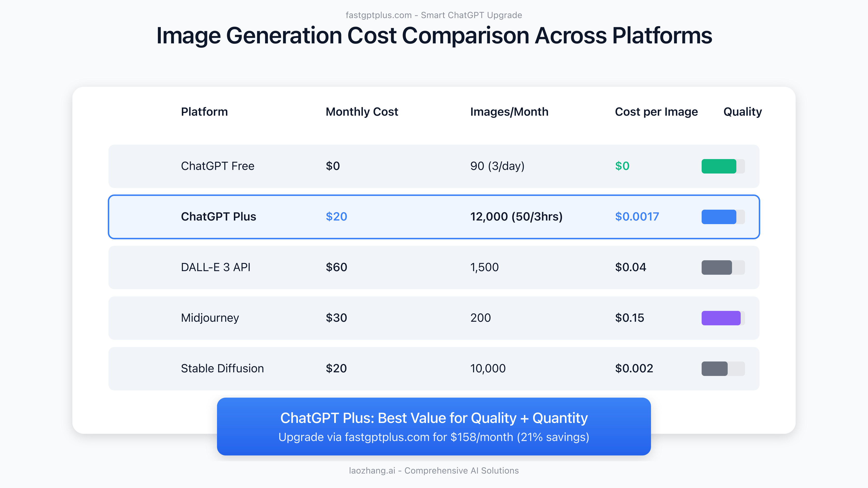Click the laozhang.ai footer caption
The width and height of the screenshot is (868, 488).
[434, 470]
